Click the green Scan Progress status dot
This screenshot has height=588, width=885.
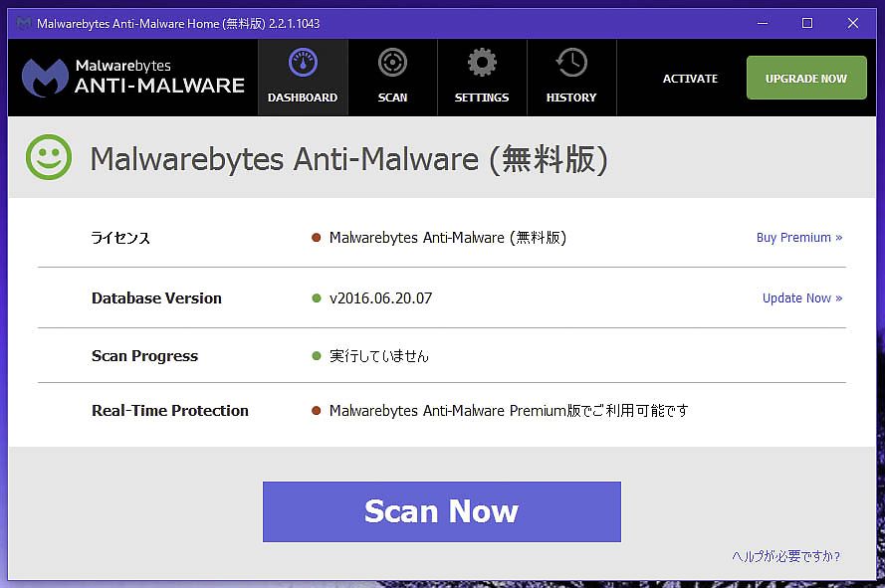click(317, 356)
